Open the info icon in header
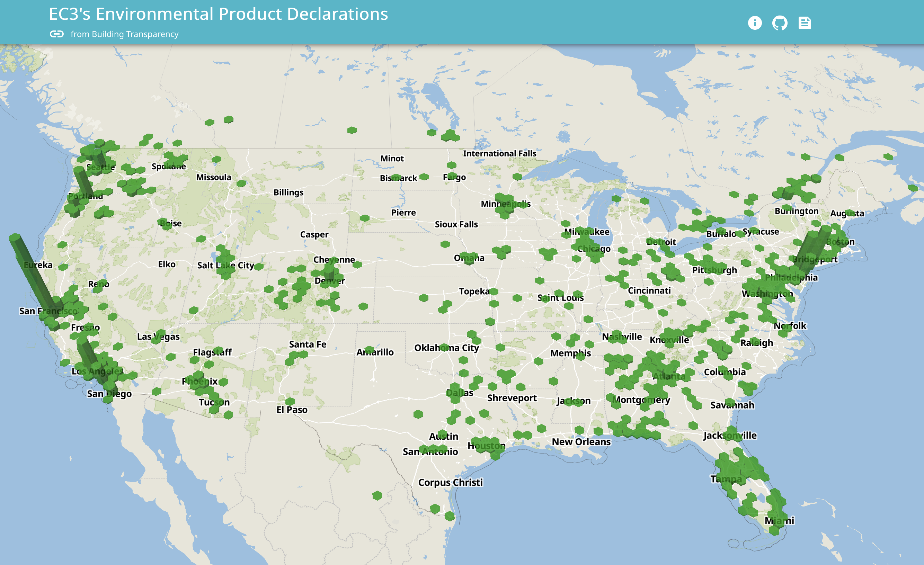 [x=755, y=23]
